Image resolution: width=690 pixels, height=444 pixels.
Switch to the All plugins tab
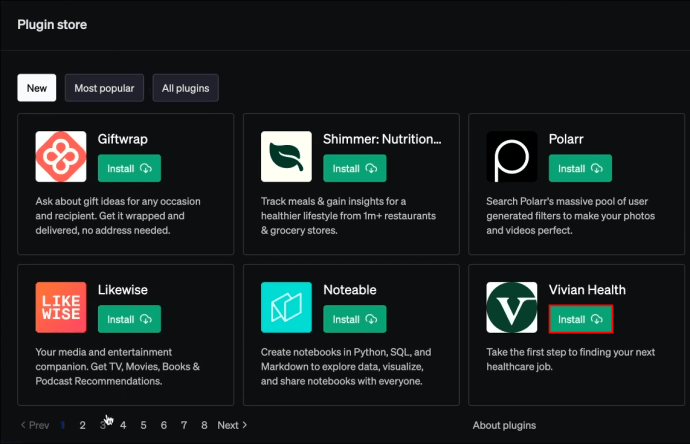click(185, 88)
